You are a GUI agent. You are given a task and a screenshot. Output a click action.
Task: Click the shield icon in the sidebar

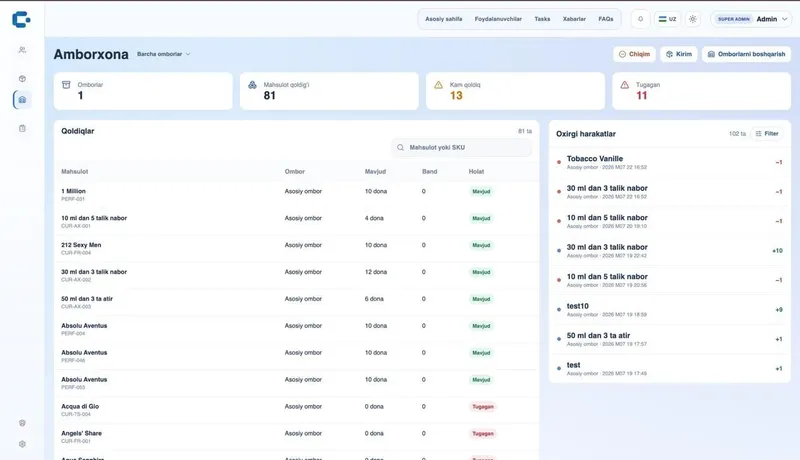click(22, 423)
